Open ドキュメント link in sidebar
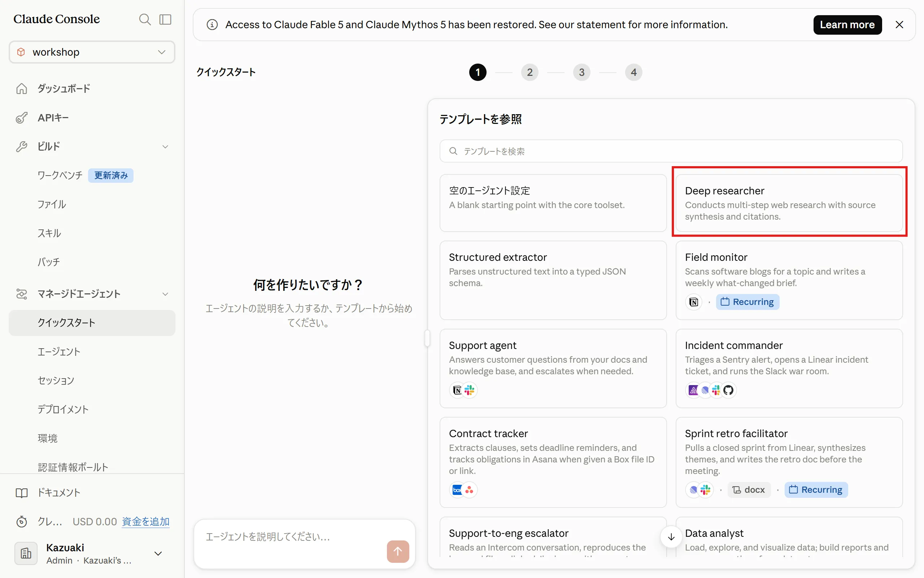This screenshot has height=578, width=924. (x=92, y=493)
